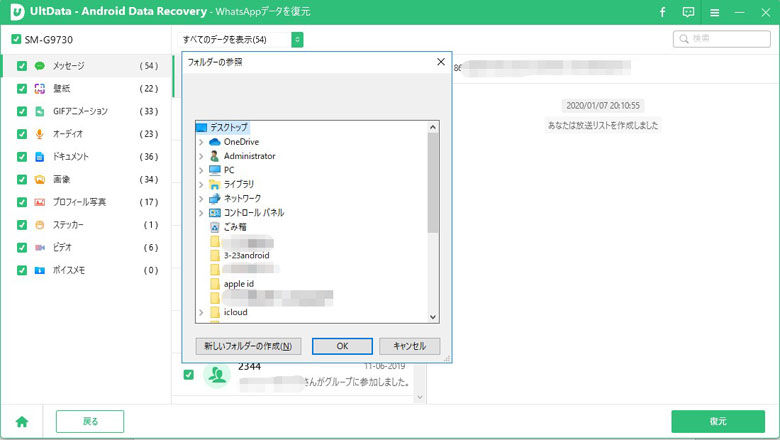Image resolution: width=780 pixels, height=440 pixels.
Task: Click the profile photo category icon
Action: [x=40, y=202]
